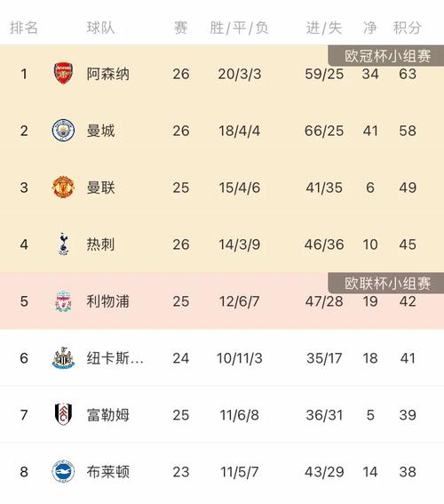Viewport: 444px width, 504px height.
Task: Open team page for 曼城
Action: [x=100, y=131]
